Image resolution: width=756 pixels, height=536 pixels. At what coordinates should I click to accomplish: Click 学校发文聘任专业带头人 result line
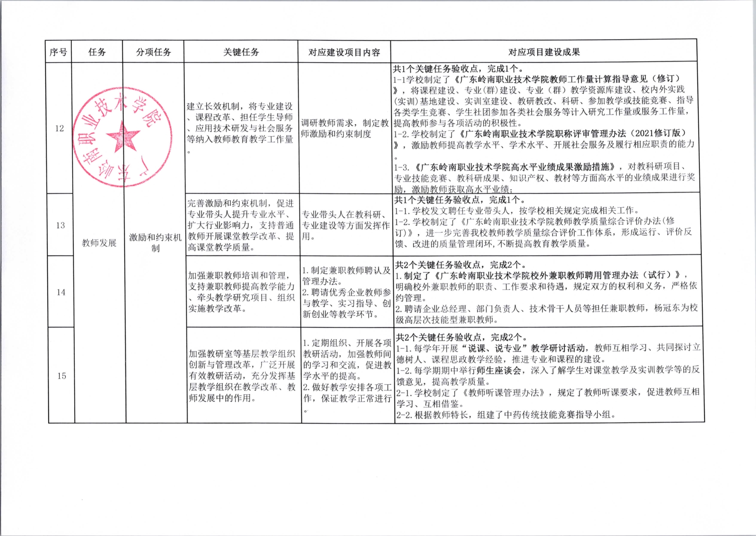point(517,211)
